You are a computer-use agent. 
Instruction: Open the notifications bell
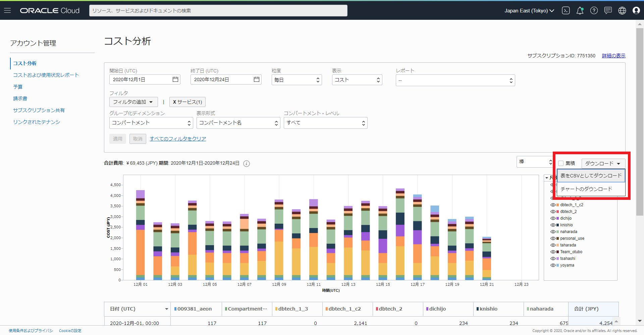[580, 10]
